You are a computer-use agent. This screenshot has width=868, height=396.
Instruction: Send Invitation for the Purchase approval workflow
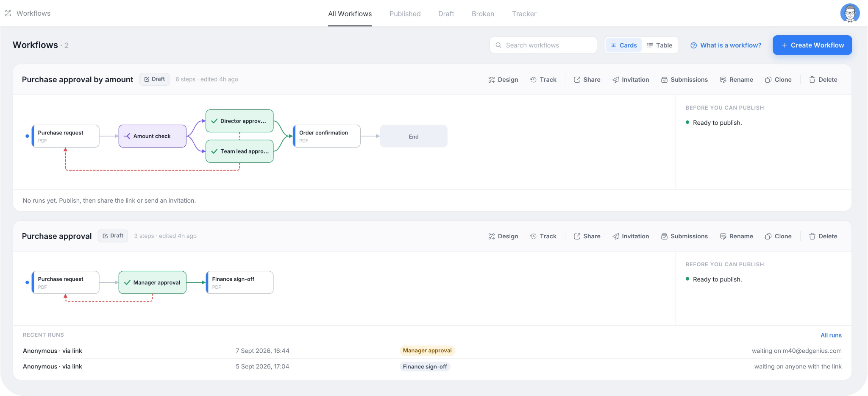coord(631,236)
